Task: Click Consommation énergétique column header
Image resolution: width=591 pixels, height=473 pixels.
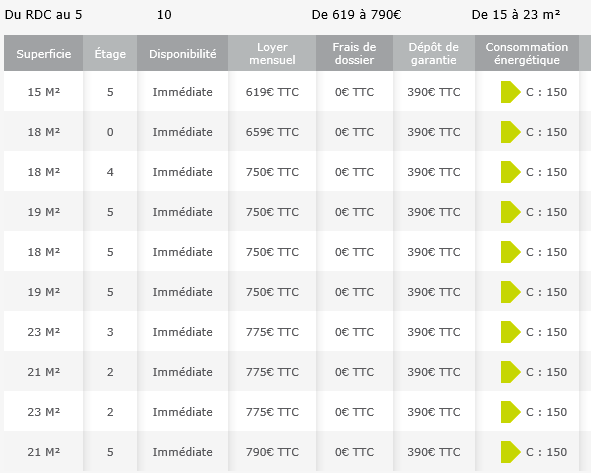Action: coord(527,53)
